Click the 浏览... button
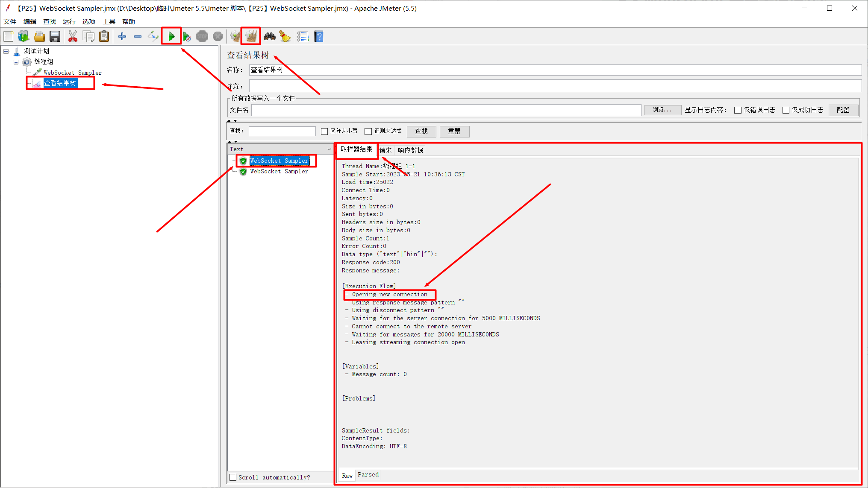868x488 pixels. pyautogui.click(x=662, y=110)
